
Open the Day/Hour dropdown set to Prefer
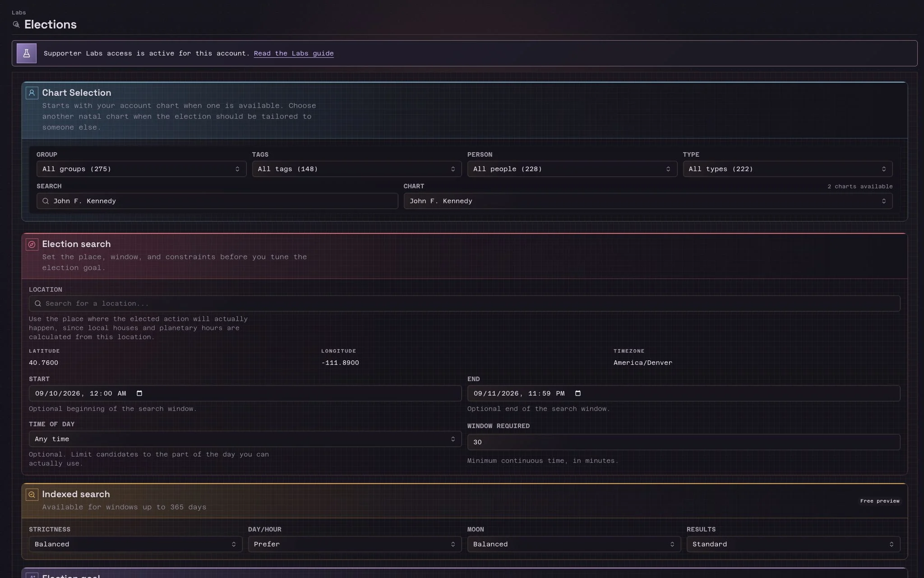pyautogui.click(x=355, y=544)
